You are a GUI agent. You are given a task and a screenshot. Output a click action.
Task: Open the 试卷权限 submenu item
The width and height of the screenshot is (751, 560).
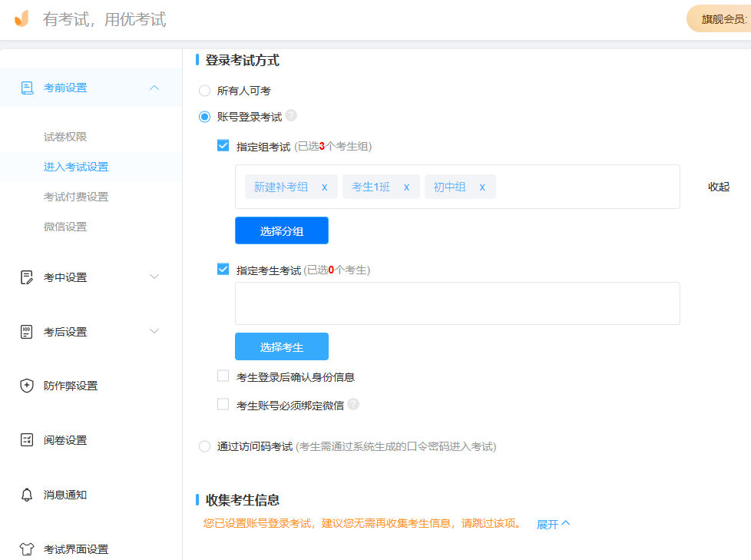tap(65, 137)
